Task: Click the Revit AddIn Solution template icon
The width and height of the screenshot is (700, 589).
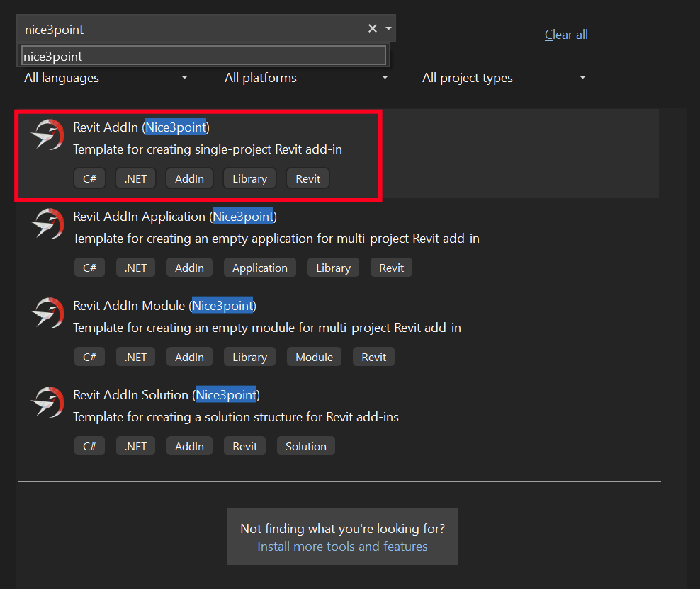Action: 48,402
